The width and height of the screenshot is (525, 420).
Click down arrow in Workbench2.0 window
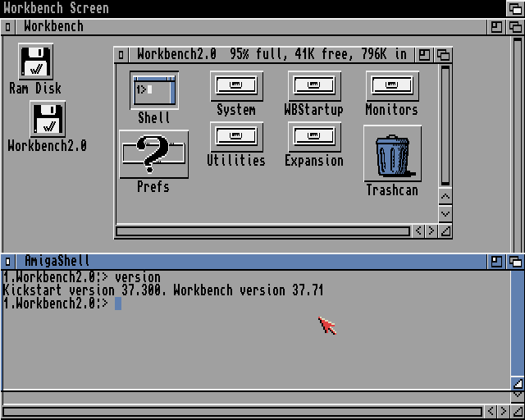pyautogui.click(x=445, y=213)
